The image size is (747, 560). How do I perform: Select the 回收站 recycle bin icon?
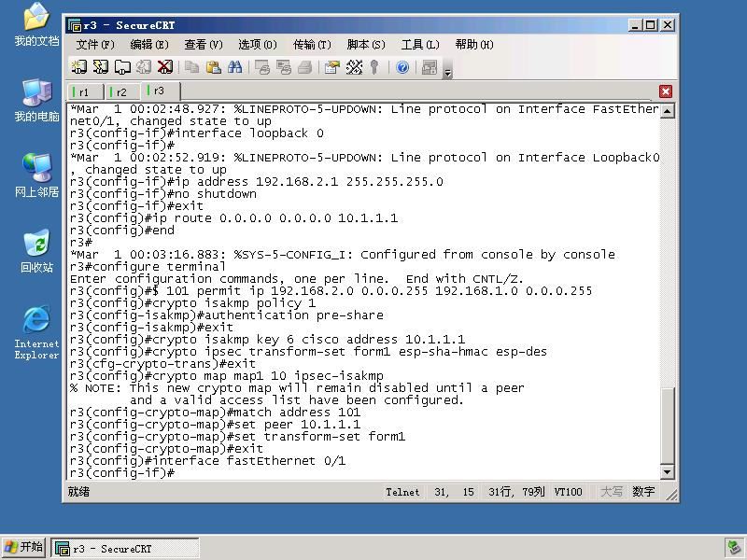[36, 251]
